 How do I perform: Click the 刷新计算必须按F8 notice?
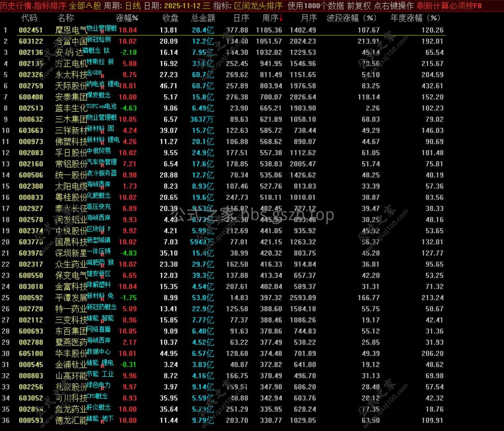click(449, 6)
